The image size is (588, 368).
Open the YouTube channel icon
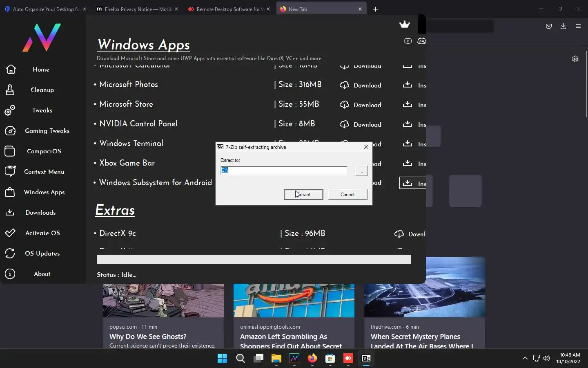click(408, 41)
